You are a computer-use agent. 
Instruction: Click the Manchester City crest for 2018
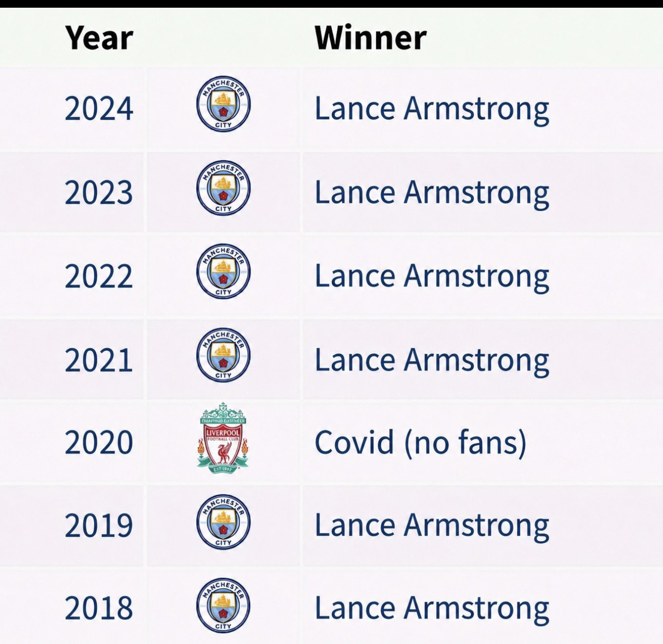(223, 605)
